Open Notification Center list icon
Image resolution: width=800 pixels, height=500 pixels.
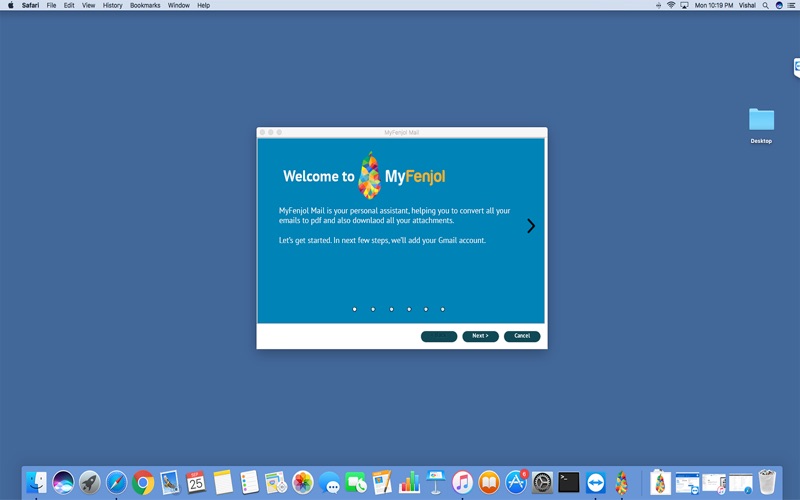click(792, 5)
